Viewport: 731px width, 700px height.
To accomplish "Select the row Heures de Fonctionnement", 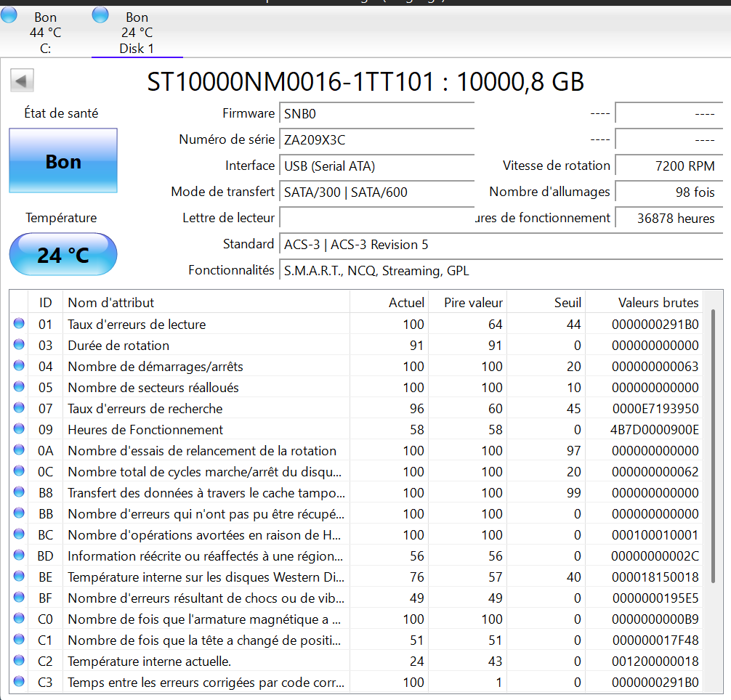I will [356, 429].
